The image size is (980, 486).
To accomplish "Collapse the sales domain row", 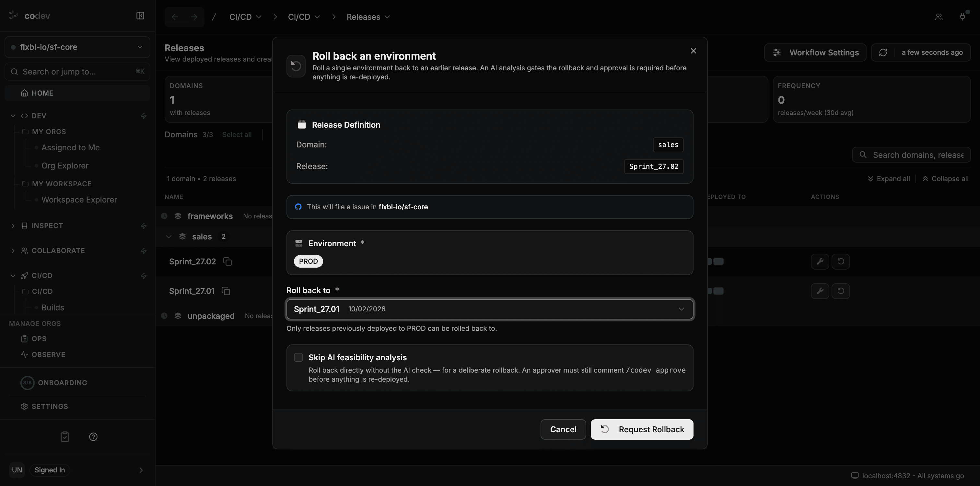I will 169,237.
